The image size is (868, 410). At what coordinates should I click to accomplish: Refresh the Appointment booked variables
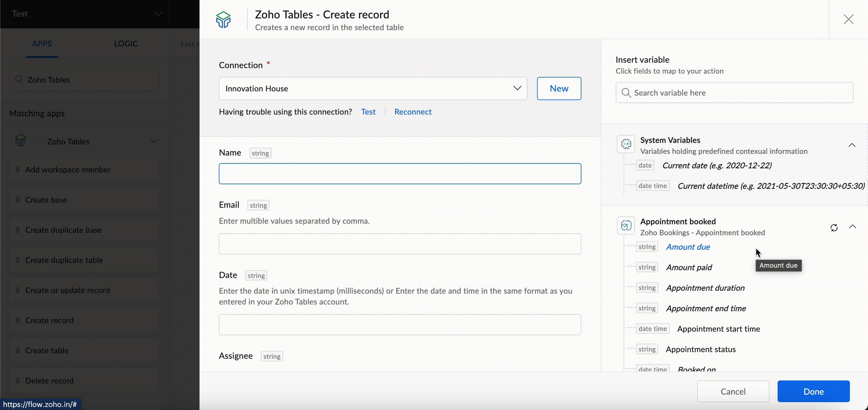tap(834, 228)
